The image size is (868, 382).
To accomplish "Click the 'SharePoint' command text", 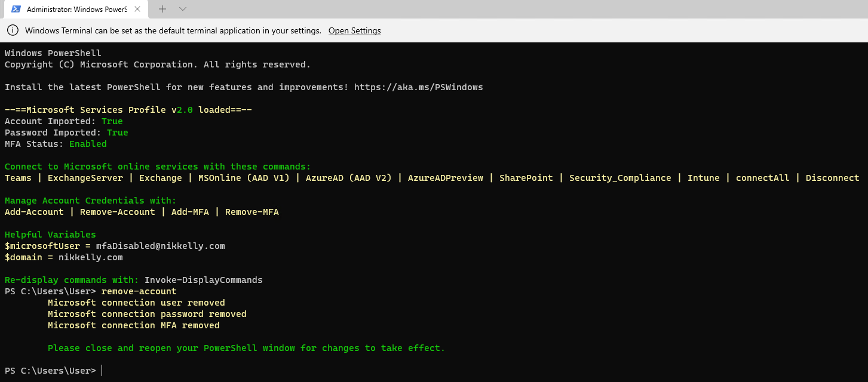I will pyautogui.click(x=526, y=178).
